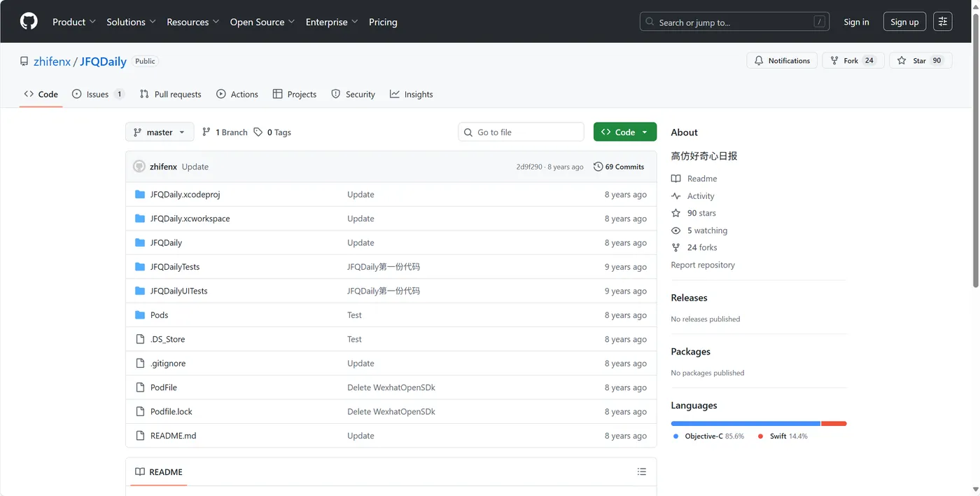
Task: Switch to the Actions tab
Action: 237,94
